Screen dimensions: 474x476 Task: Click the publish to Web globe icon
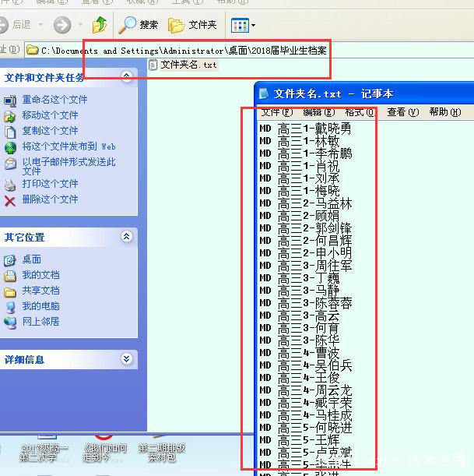pyautogui.click(x=10, y=148)
